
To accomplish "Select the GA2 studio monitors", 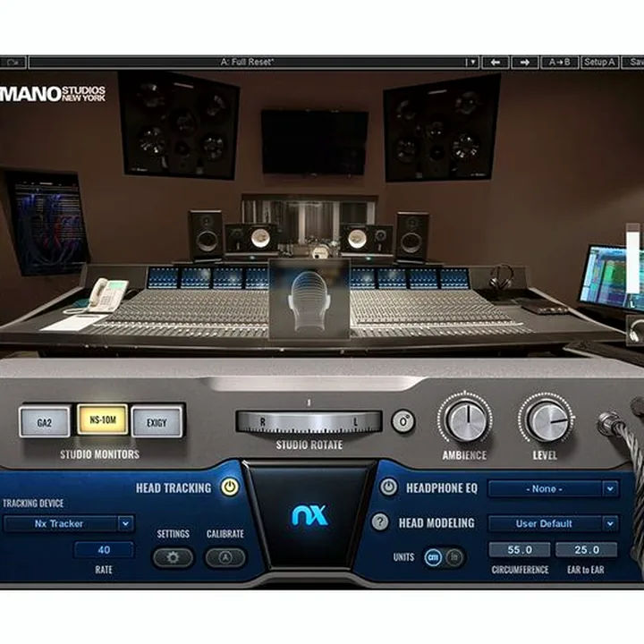I will click(45, 422).
